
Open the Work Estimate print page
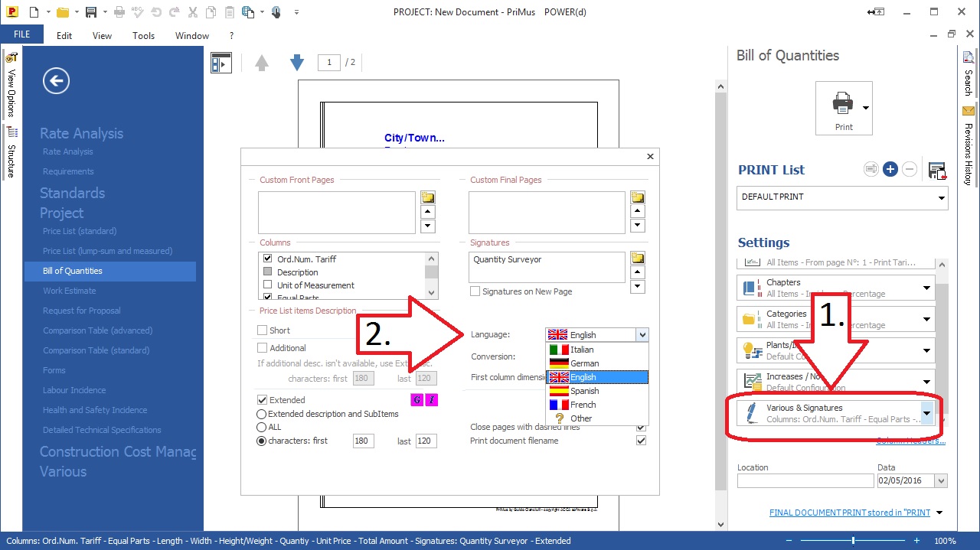[70, 291]
